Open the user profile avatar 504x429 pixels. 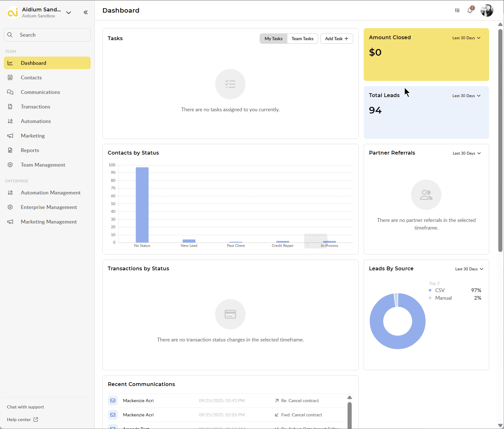coord(487,10)
